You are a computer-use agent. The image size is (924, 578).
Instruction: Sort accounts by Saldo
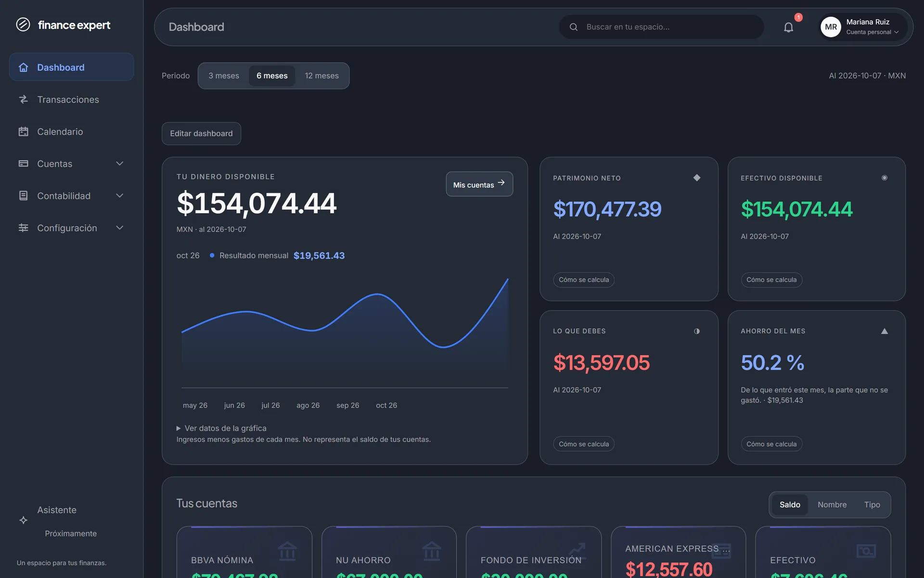click(790, 505)
